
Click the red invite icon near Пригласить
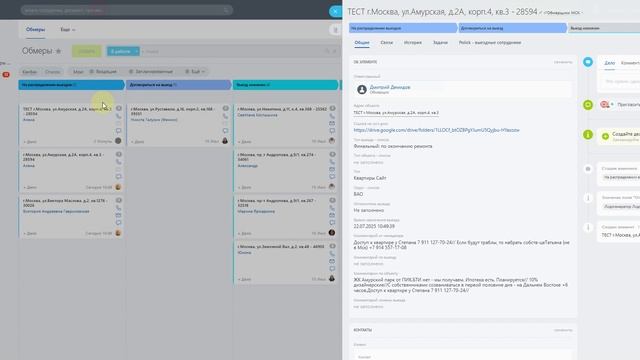coord(604,104)
